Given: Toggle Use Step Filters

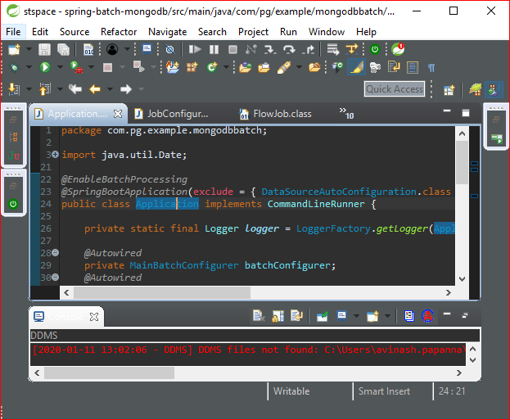Looking at the screenshot, I should point(352,49).
